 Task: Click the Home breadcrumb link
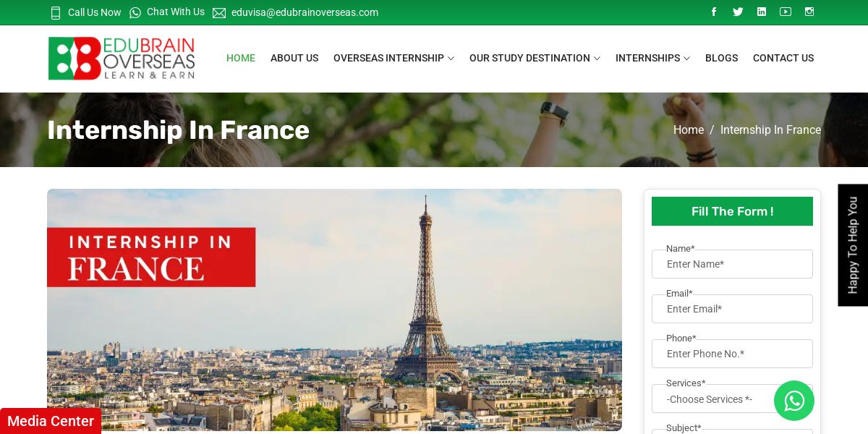689,130
